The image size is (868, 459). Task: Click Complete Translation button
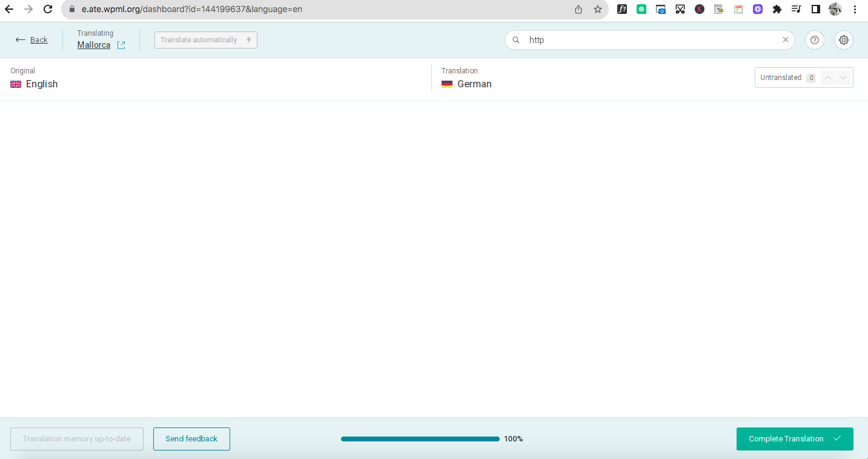click(795, 439)
